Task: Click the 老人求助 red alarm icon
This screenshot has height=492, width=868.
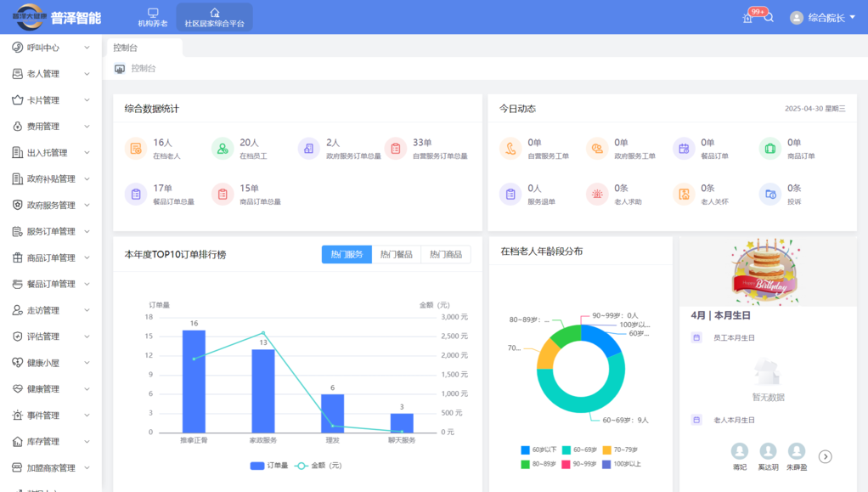Action: pyautogui.click(x=597, y=194)
